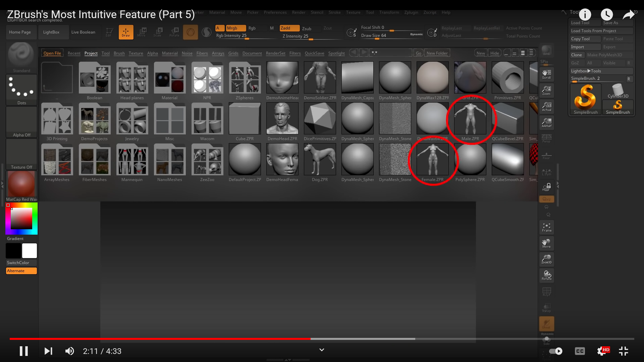644x362 pixels.
Task: Select the SimpleBrush golden S tool
Action: point(585,99)
